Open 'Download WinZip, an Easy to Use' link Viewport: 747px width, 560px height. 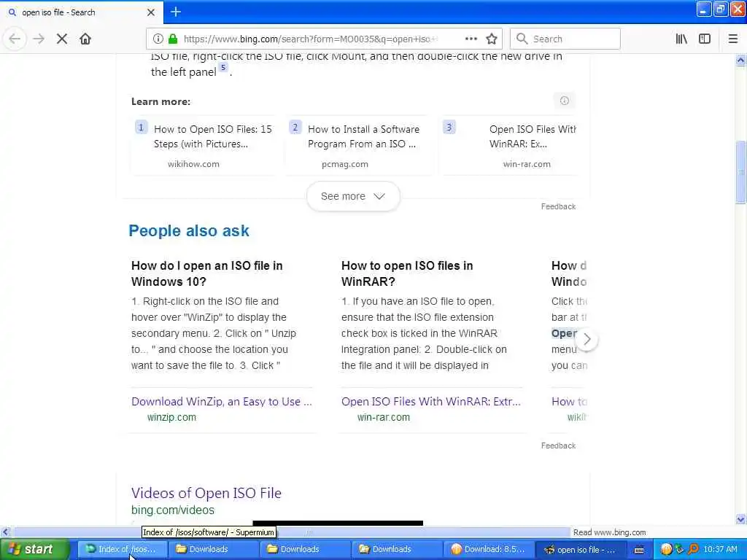pyautogui.click(x=222, y=402)
